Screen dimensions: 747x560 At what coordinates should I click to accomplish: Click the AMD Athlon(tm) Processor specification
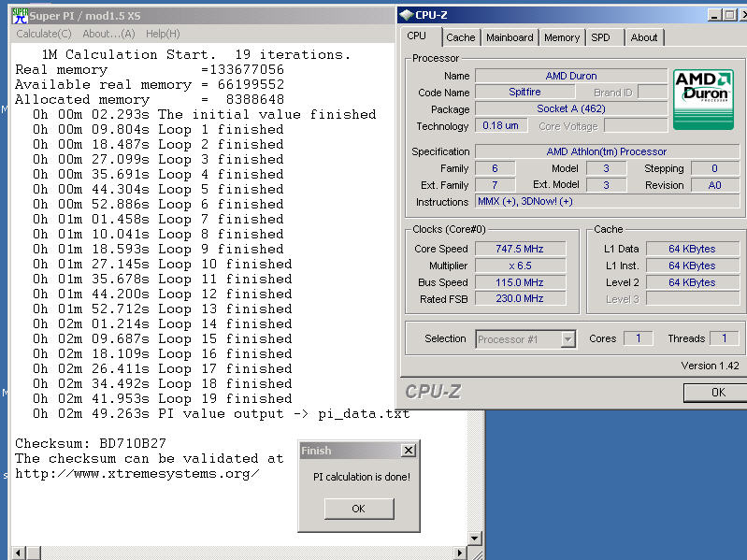pos(607,151)
